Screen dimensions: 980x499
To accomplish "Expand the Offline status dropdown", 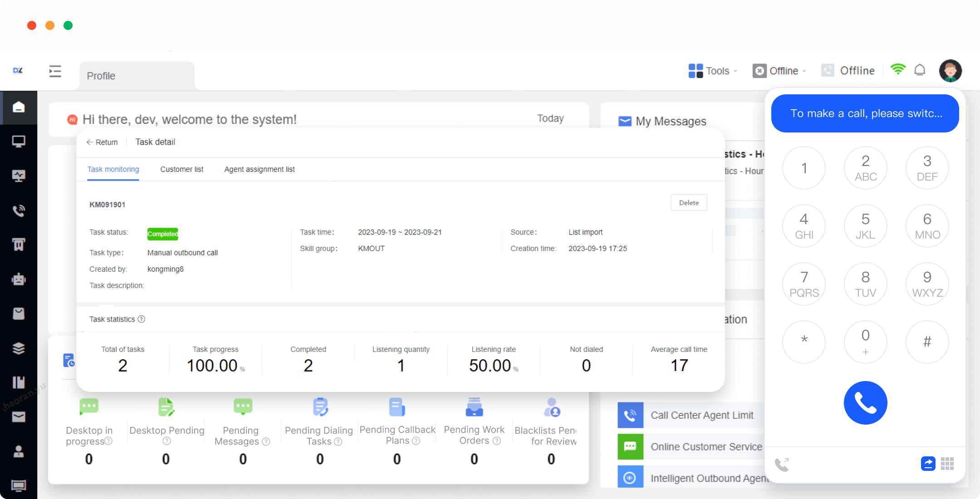I will point(804,71).
